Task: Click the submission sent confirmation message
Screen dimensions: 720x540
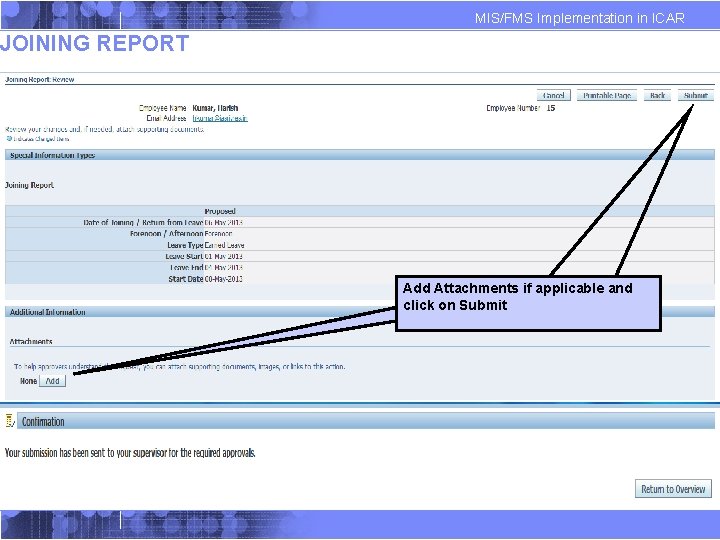Action: coord(130,453)
